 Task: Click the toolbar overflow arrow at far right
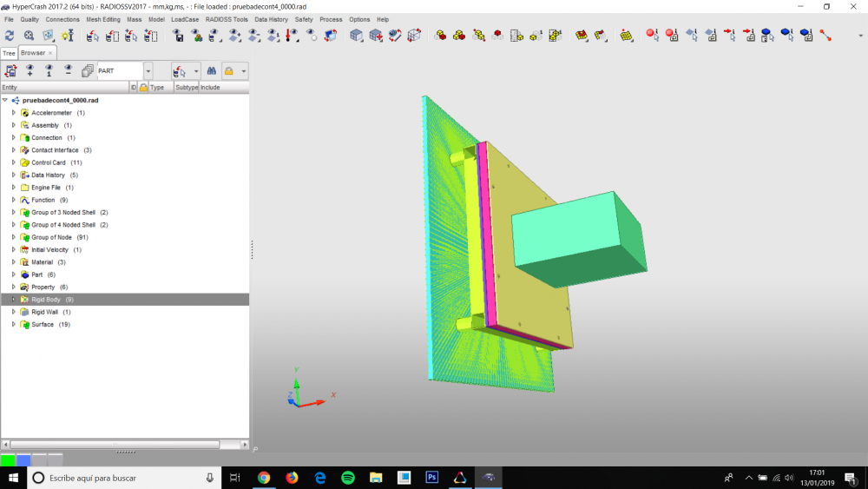tap(860, 36)
